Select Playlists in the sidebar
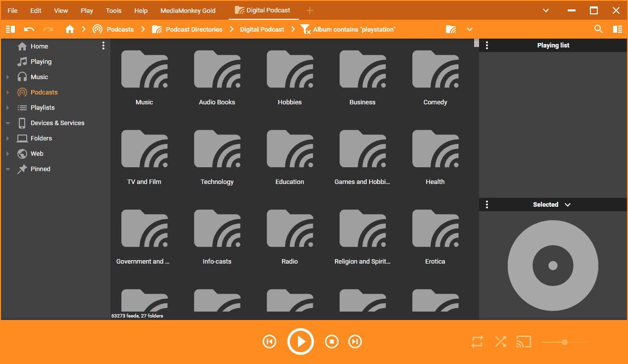The width and height of the screenshot is (628, 364). tap(43, 108)
